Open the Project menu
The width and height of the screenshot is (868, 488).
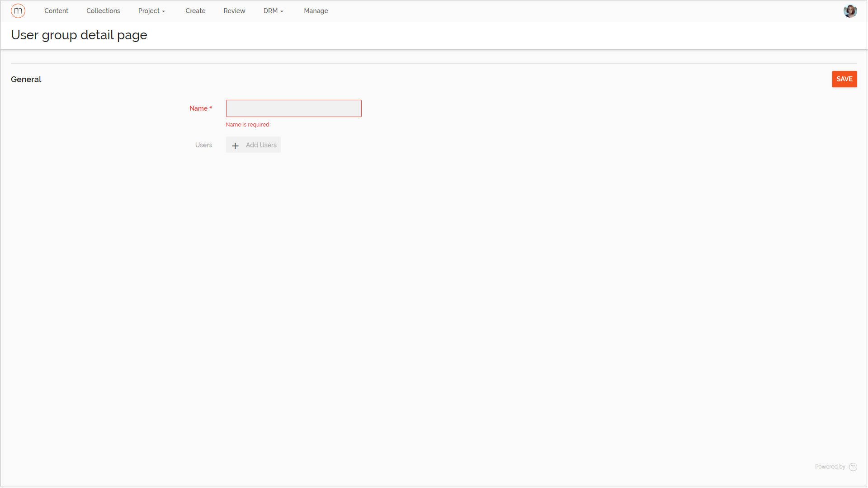tap(149, 11)
